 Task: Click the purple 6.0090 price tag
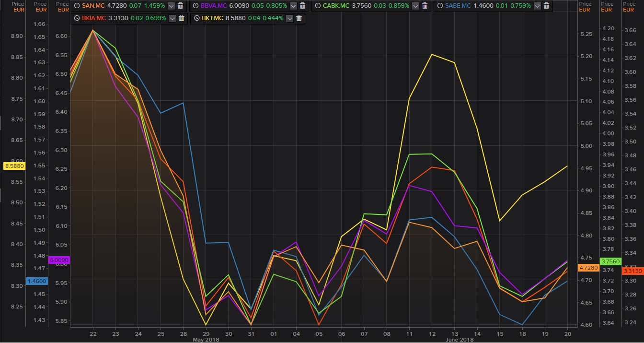tap(60, 260)
